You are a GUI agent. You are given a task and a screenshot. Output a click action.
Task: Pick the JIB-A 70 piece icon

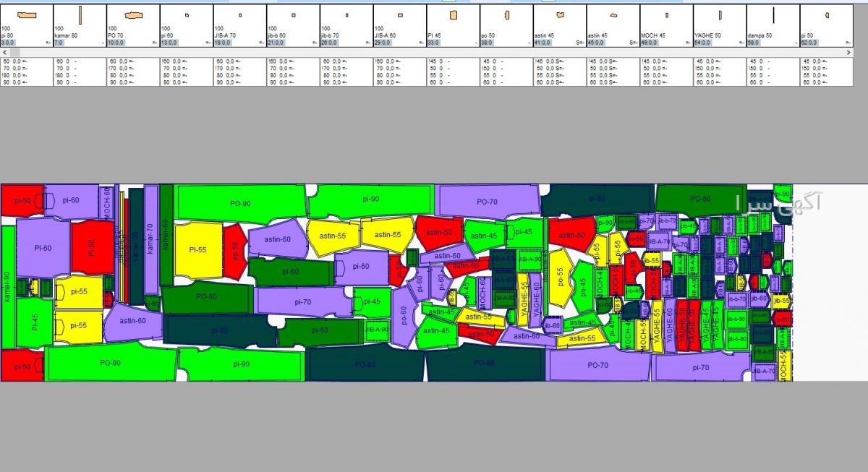(x=240, y=15)
